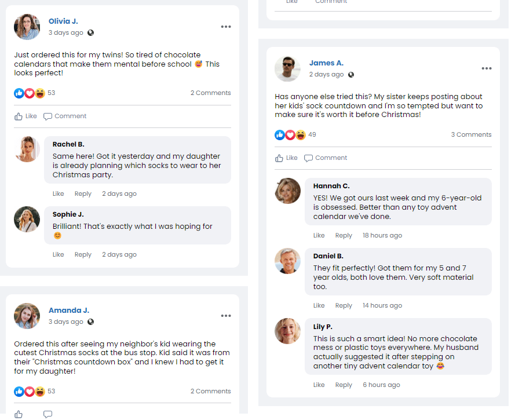Image resolution: width=515 pixels, height=420 pixels.
Task: Open the 3 Comments link on James's post
Action: pos(471,135)
